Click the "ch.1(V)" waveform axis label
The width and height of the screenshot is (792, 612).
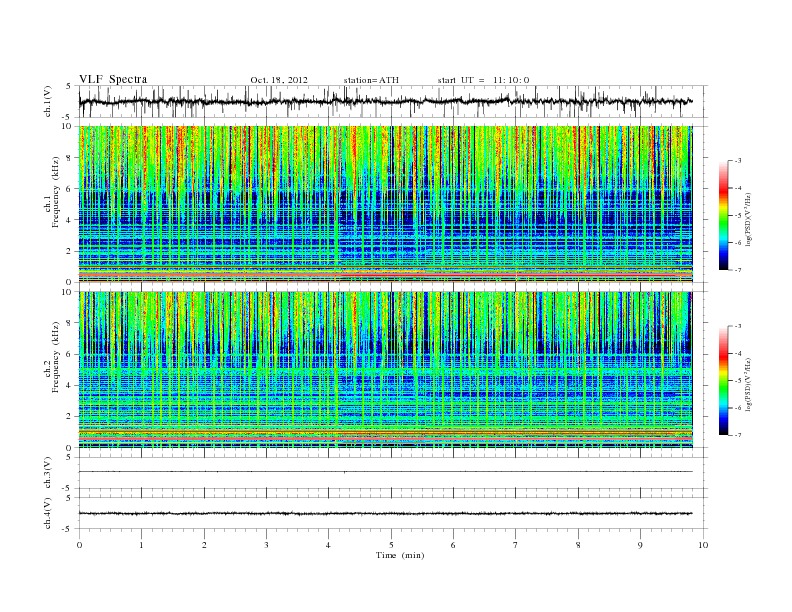[47, 102]
